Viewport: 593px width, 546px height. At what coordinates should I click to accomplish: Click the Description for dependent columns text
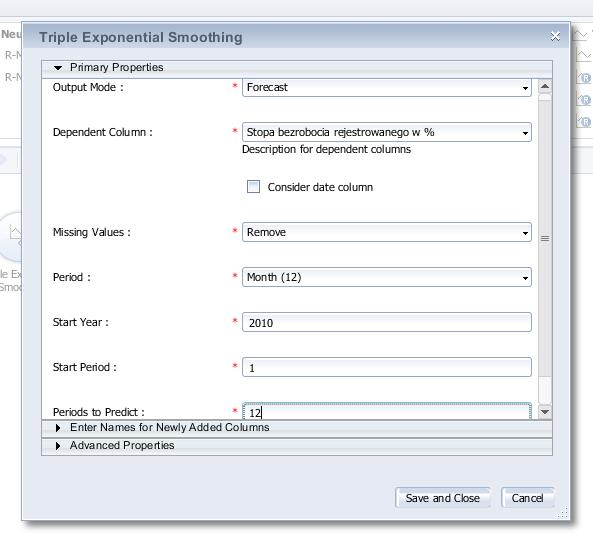(326, 149)
